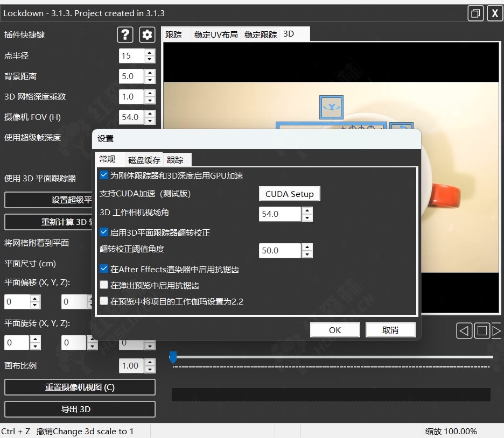Open the plugin help question mark icon
The height and width of the screenshot is (438, 504).
pos(125,34)
